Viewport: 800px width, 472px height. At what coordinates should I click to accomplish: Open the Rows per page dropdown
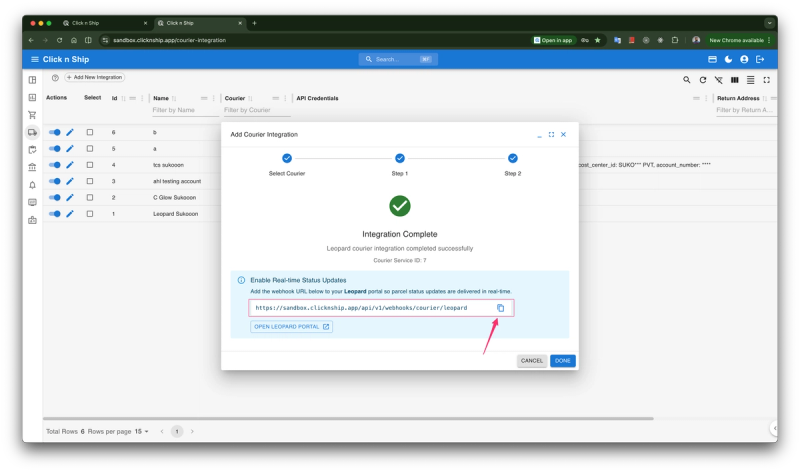141,432
